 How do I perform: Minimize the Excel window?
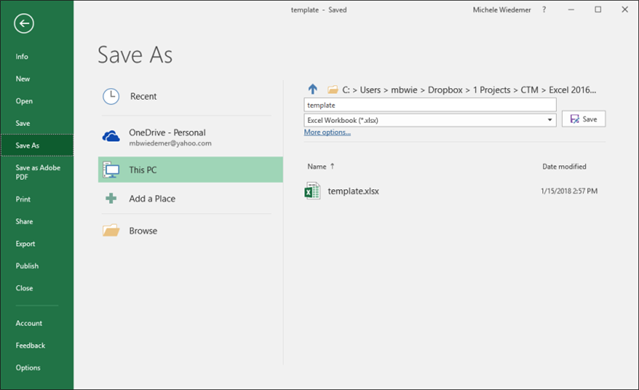(x=571, y=9)
